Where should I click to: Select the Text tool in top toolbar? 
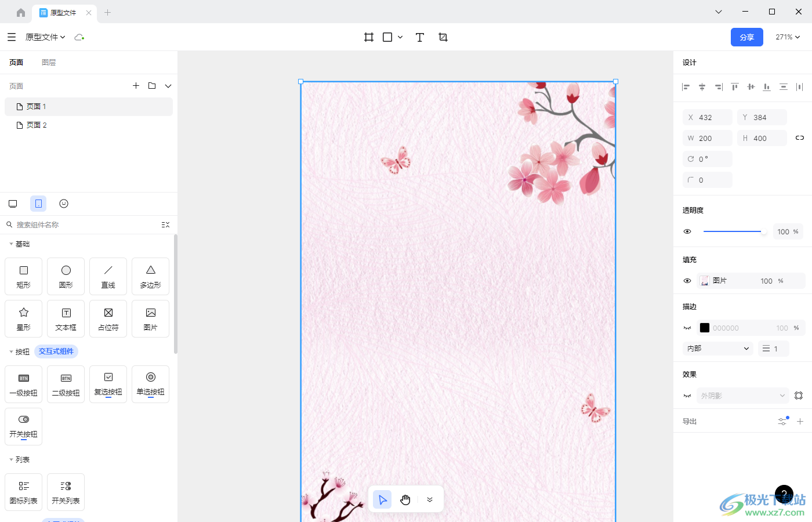[420, 37]
